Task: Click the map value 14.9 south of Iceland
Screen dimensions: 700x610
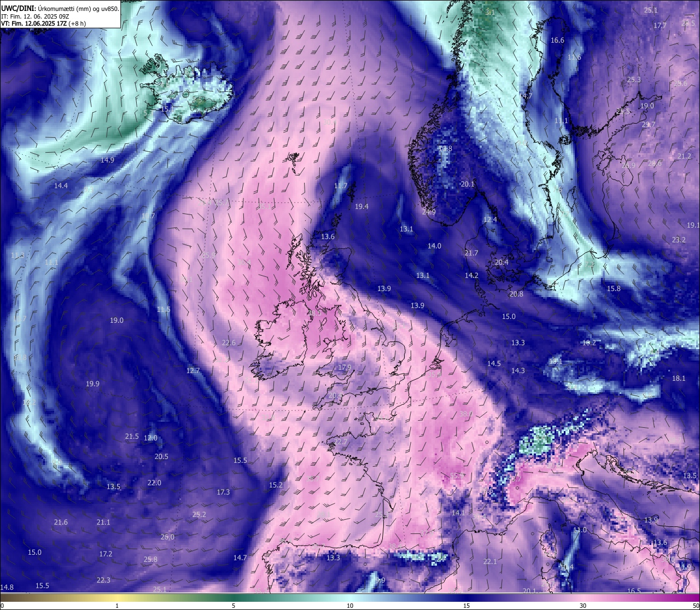Action: (x=107, y=160)
